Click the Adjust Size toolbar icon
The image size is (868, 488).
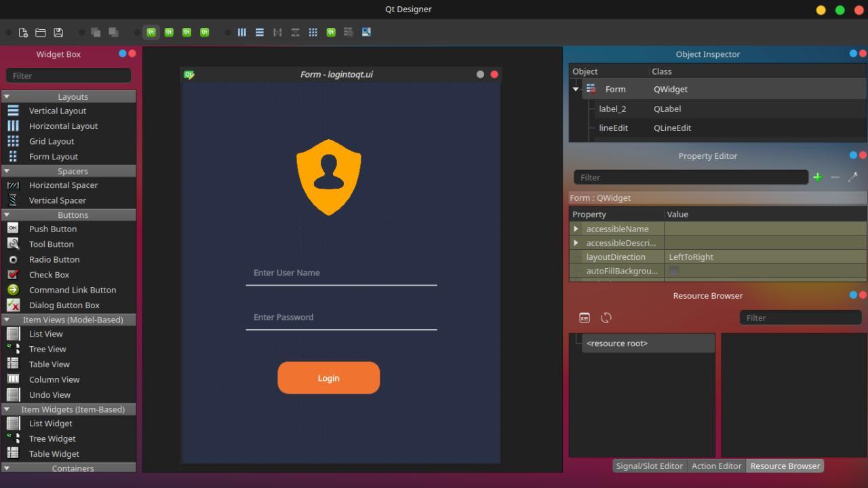click(366, 32)
